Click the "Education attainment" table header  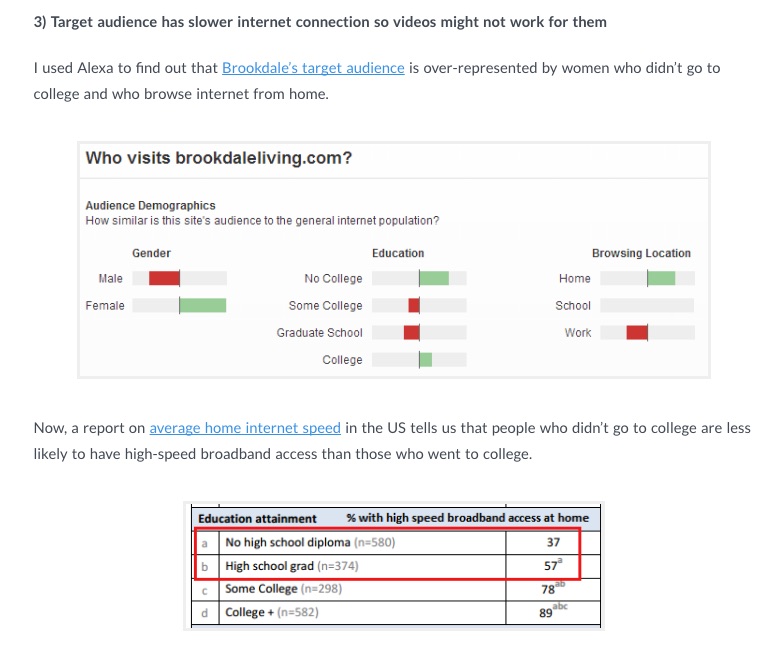pyautogui.click(x=257, y=518)
